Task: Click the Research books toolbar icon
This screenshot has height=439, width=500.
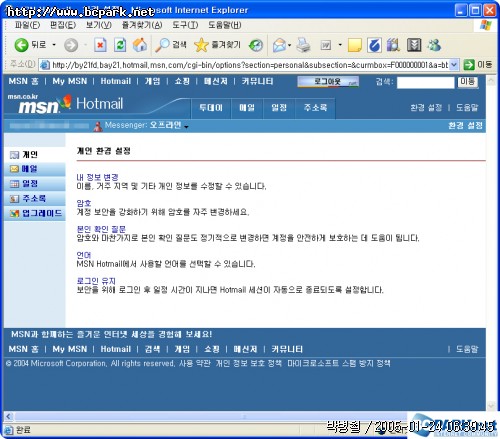Action: tap(393, 45)
